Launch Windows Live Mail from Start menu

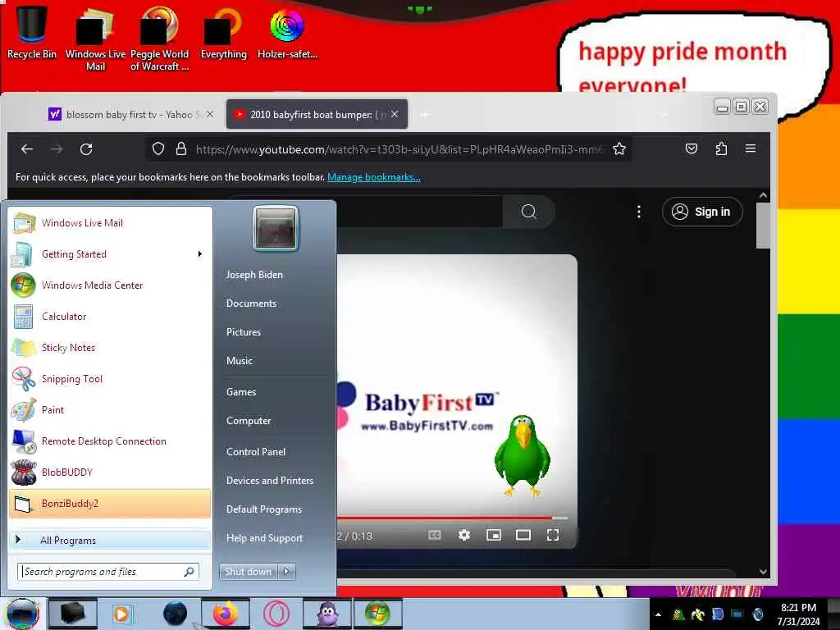click(110, 223)
